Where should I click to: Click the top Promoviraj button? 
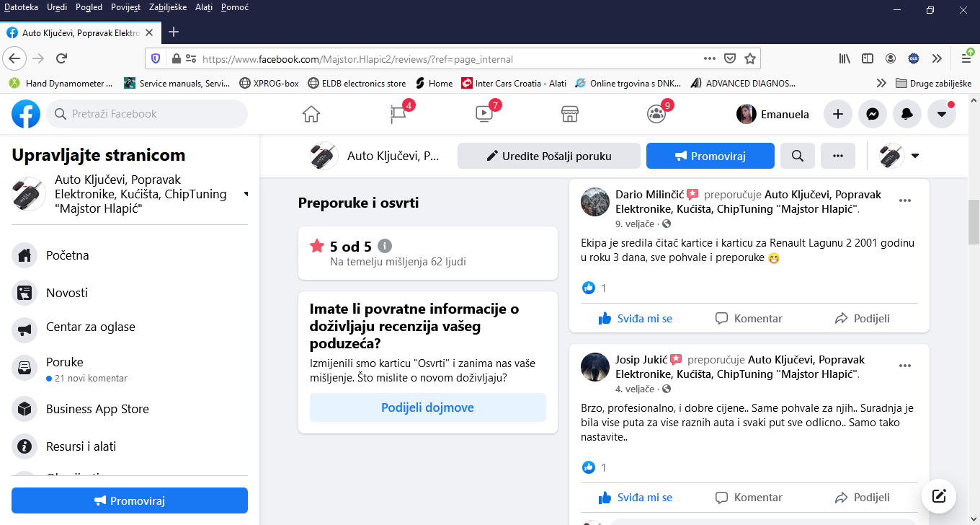[710, 156]
